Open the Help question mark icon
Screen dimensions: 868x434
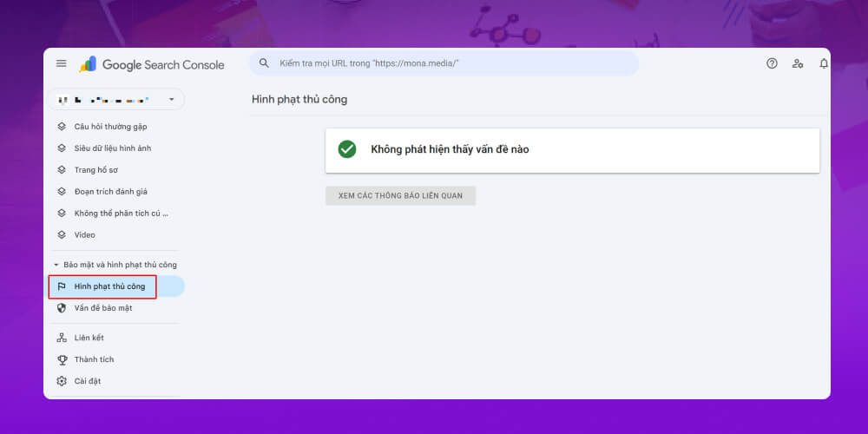772,63
